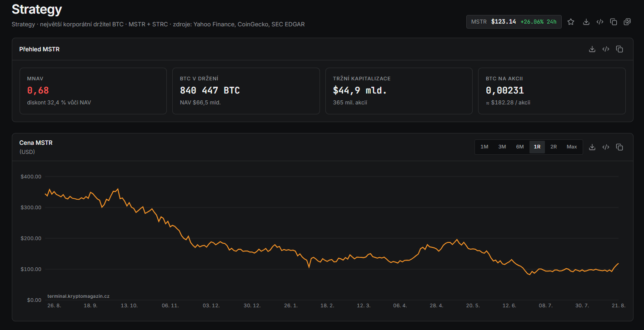Click the copy-as-image icon in the top header
The width and height of the screenshot is (644, 330).
click(x=627, y=22)
